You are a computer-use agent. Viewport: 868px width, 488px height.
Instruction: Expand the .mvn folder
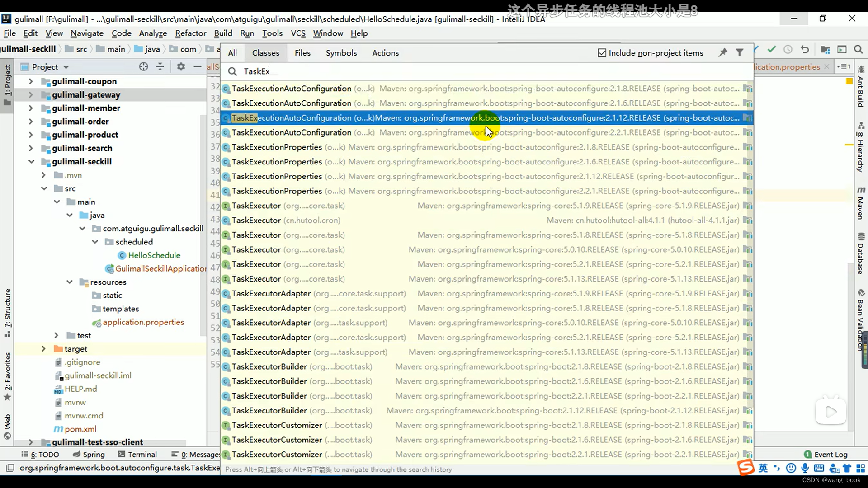tap(43, 175)
